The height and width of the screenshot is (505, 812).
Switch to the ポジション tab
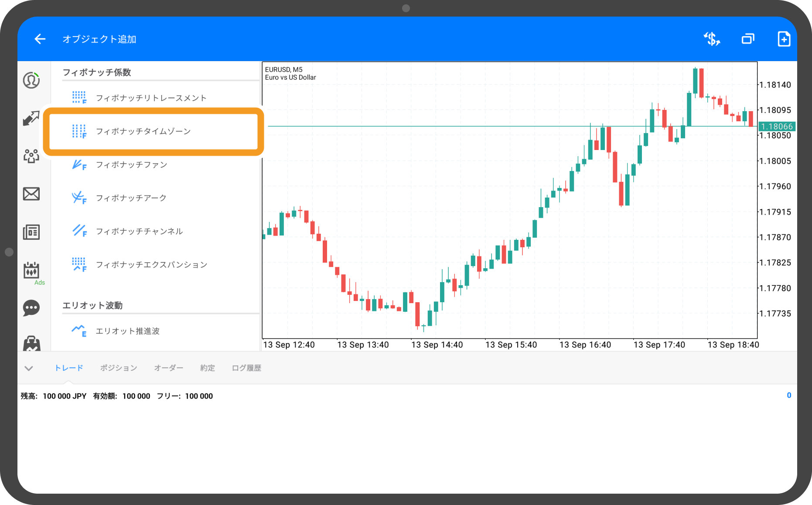[x=119, y=368]
